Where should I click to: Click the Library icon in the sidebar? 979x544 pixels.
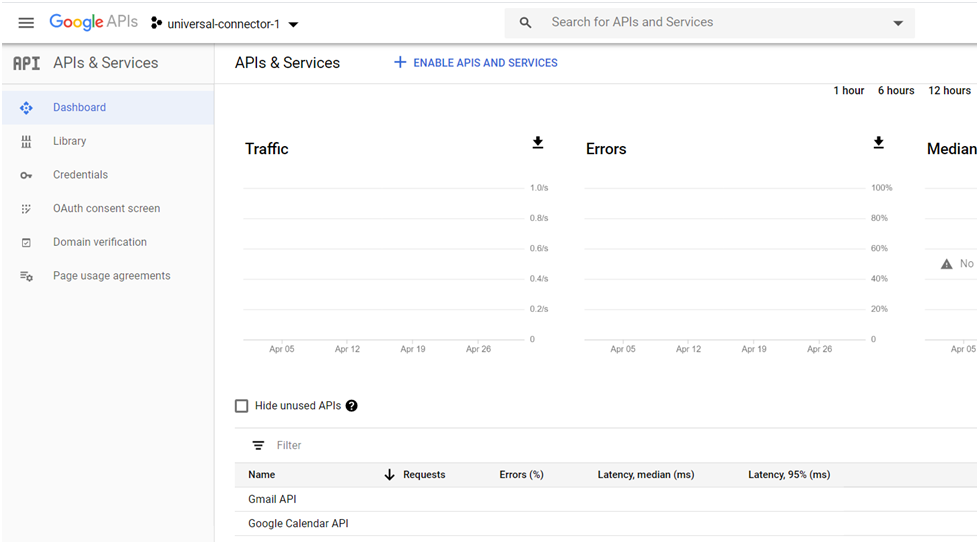(26, 142)
